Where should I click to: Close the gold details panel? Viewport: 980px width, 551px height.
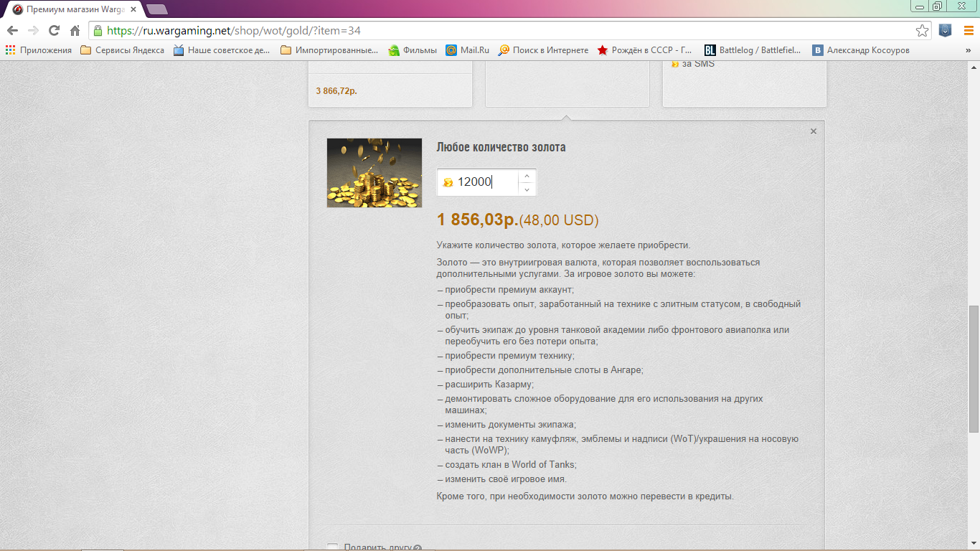tap(813, 131)
